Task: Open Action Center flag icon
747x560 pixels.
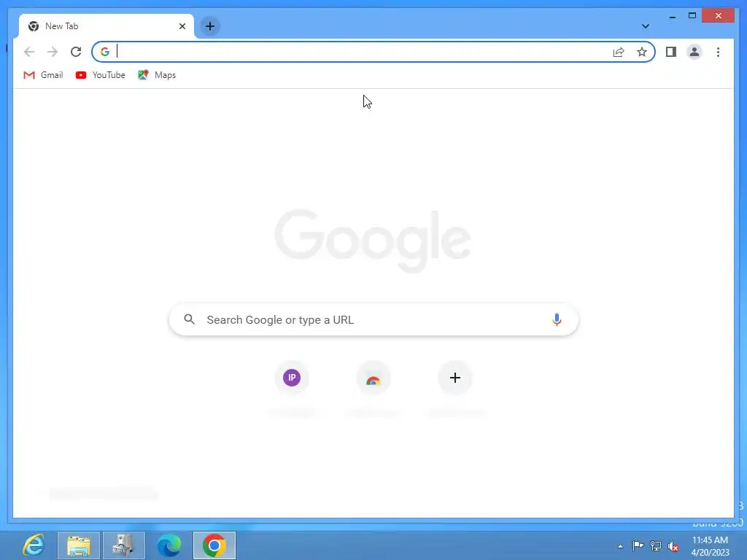Action: [638, 545]
